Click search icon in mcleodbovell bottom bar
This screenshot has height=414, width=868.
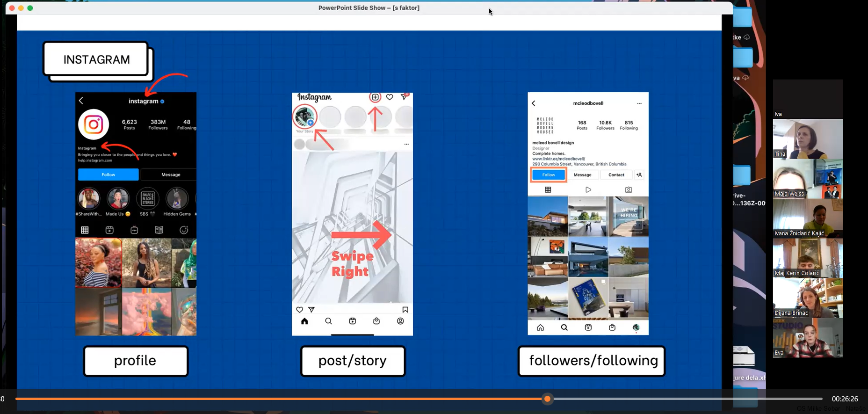click(x=564, y=327)
